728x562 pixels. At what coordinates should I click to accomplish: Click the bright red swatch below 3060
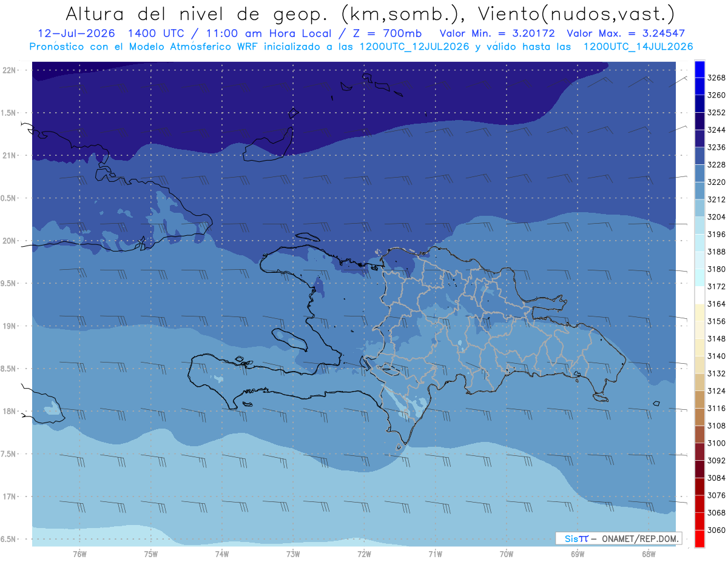tap(699, 539)
